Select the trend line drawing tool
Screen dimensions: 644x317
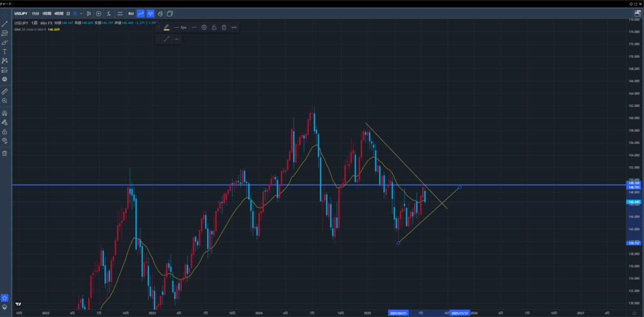pyautogui.click(x=5, y=25)
